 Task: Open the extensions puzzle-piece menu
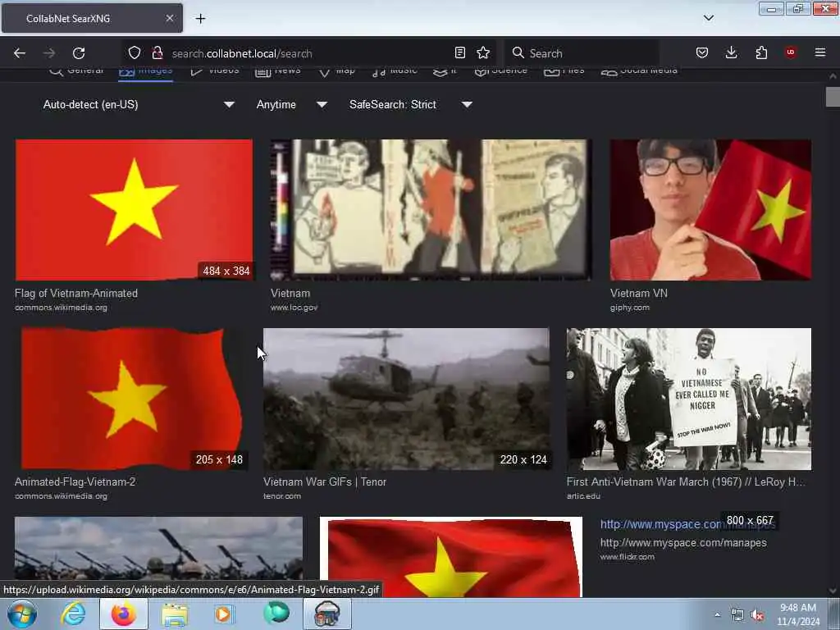(x=761, y=52)
